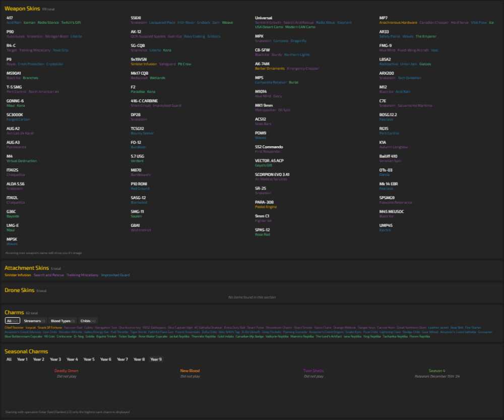Show only Chibis charms
Screen dimensions: 504x420
point(88,321)
